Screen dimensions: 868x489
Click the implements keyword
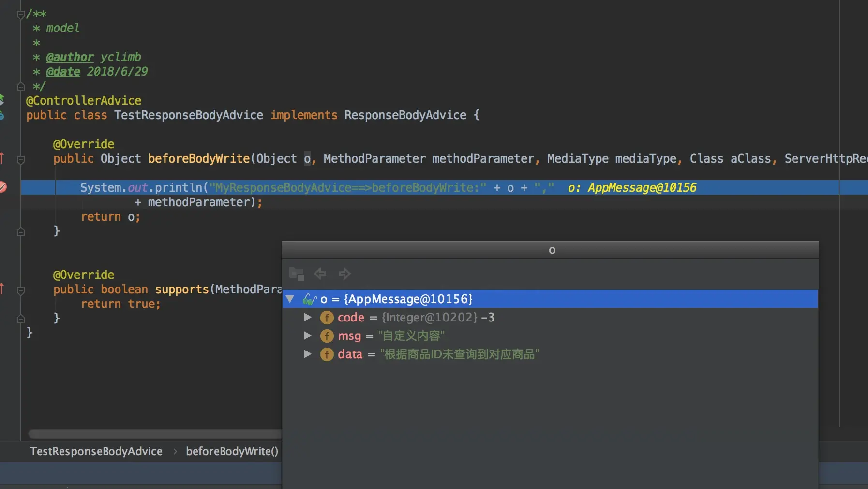[304, 115]
